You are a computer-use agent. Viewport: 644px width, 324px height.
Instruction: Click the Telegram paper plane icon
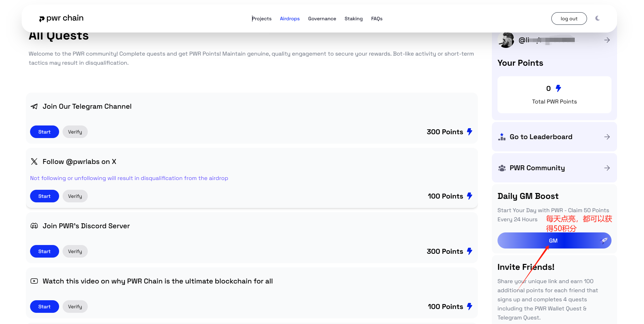(x=34, y=106)
